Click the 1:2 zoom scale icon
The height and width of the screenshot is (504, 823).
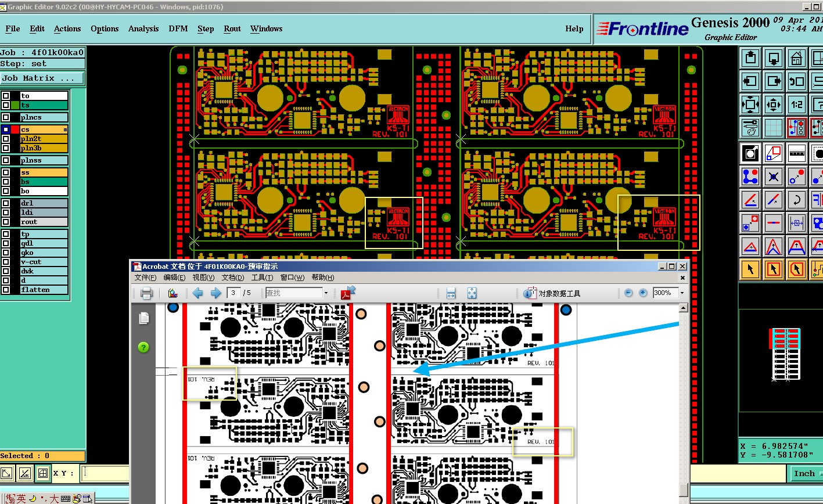coord(796,105)
